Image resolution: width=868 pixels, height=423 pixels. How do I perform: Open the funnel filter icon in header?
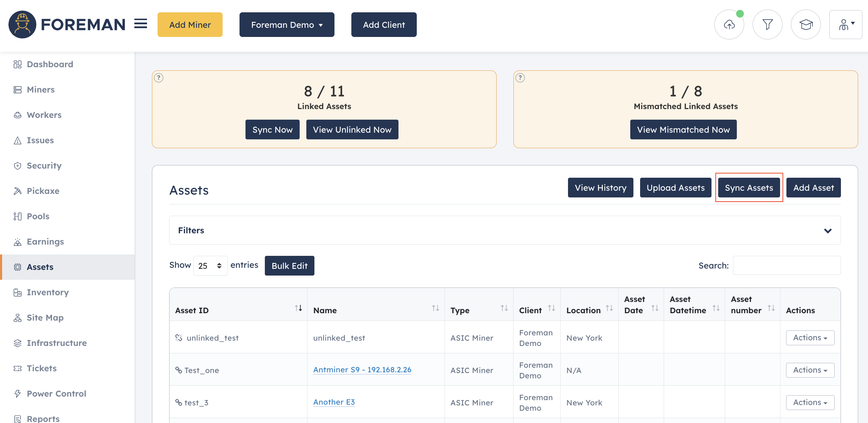click(767, 25)
